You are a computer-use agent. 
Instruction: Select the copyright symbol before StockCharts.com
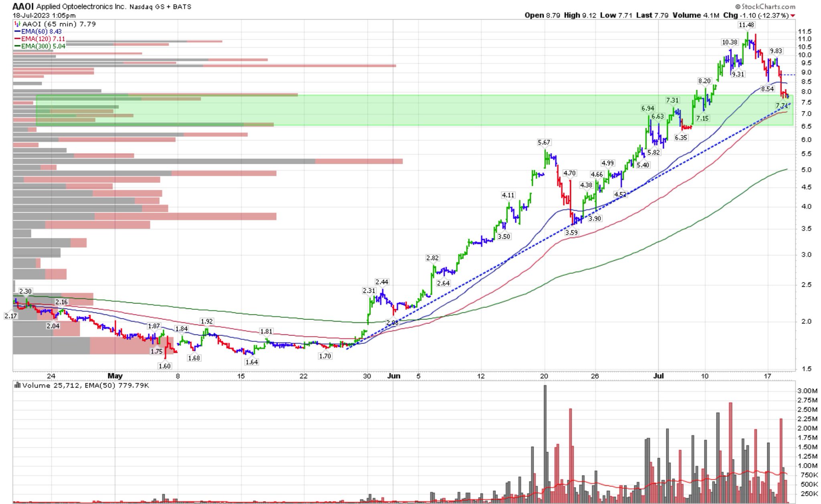click(x=738, y=6)
